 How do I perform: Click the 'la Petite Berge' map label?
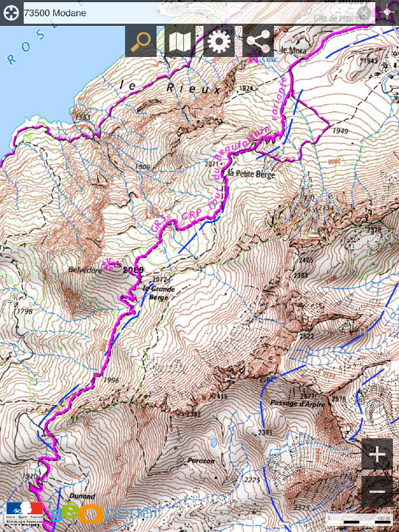(x=251, y=174)
